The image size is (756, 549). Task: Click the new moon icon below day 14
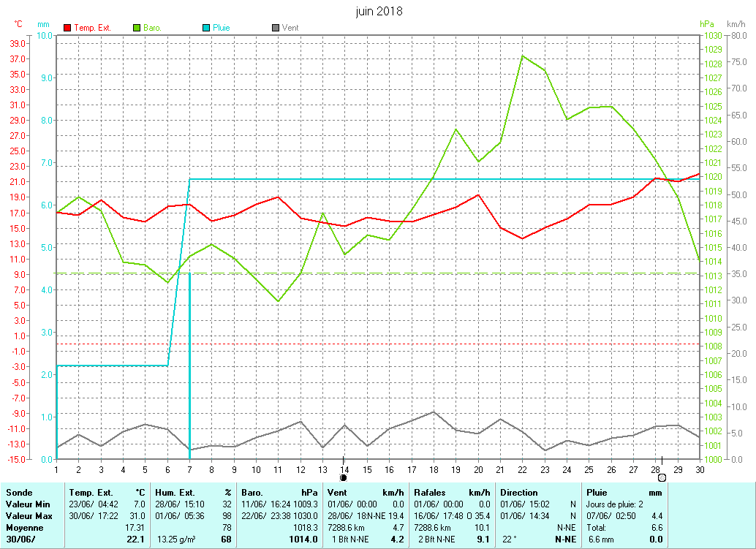(x=343, y=477)
